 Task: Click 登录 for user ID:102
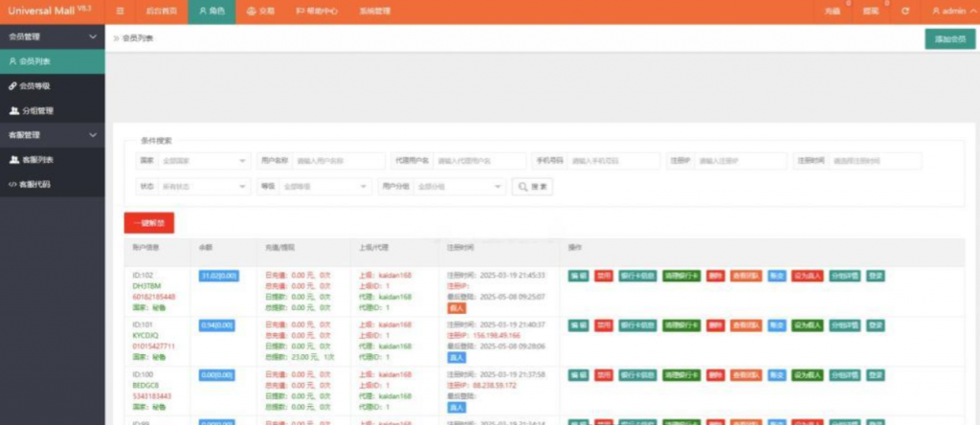tap(876, 276)
